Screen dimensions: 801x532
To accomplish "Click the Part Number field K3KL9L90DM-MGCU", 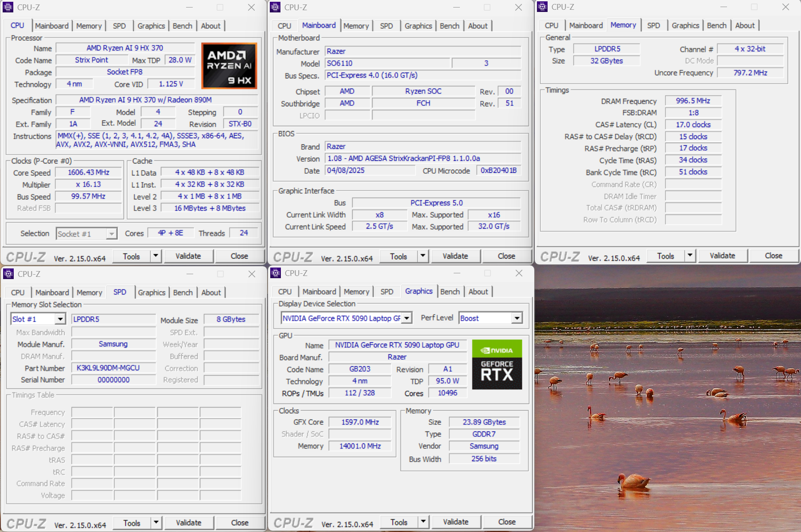I will pyautogui.click(x=113, y=368).
